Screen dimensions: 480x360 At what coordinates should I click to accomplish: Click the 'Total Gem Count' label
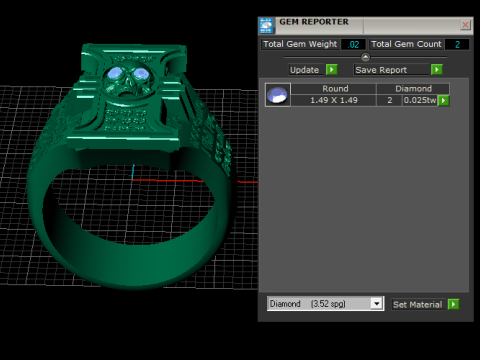point(406,44)
